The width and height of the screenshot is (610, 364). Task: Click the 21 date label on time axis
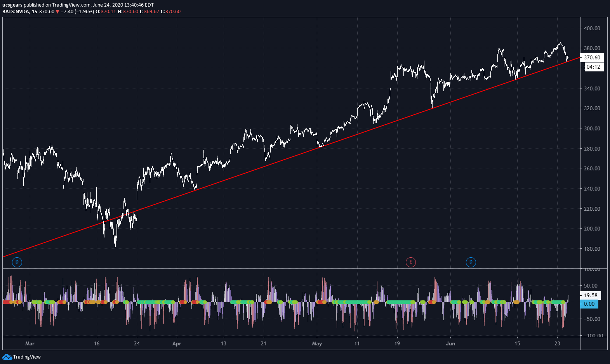(x=263, y=343)
